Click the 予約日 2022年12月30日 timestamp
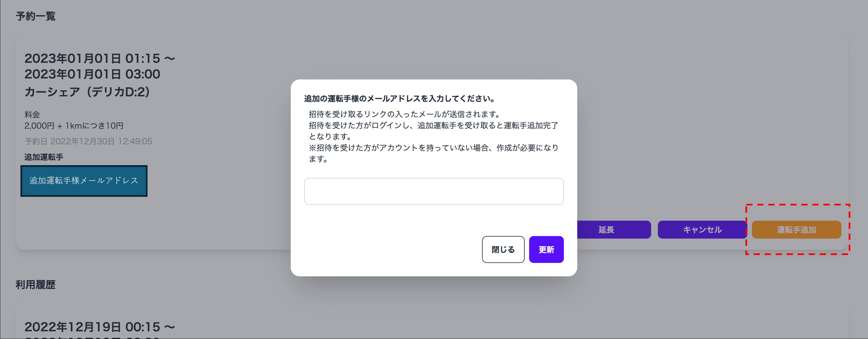The width and height of the screenshot is (868, 339). [x=88, y=141]
